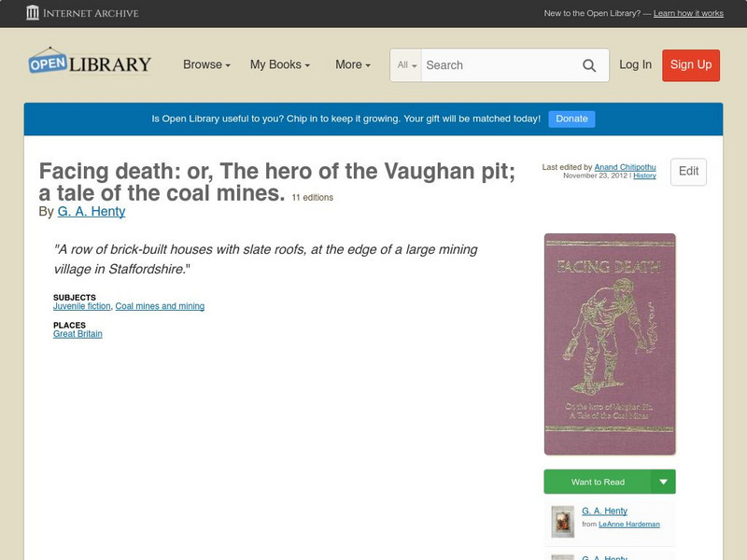Viewport: 747px width, 560px height.
Task: Open the small G. A. Henty list thumbnail
Action: (563, 522)
